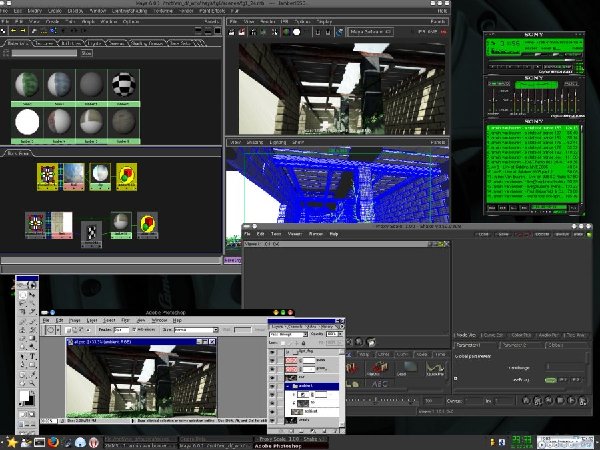
Task: Select the checker material swatch in Hypershade
Action: click(x=124, y=85)
